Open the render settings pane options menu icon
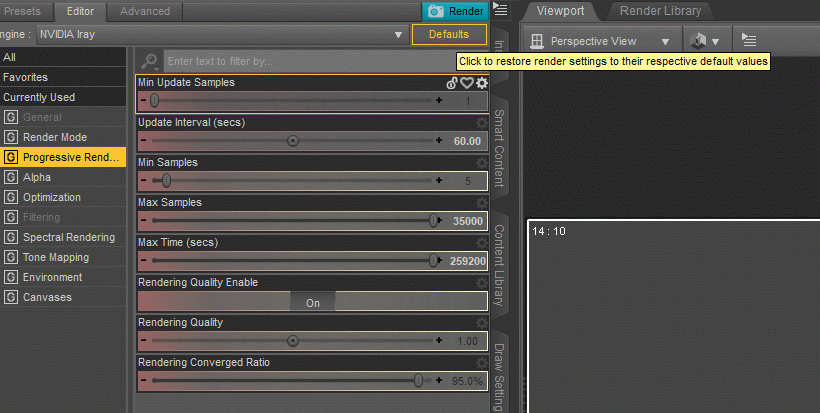Viewport: 820px width, 413px height. pyautogui.click(x=500, y=10)
